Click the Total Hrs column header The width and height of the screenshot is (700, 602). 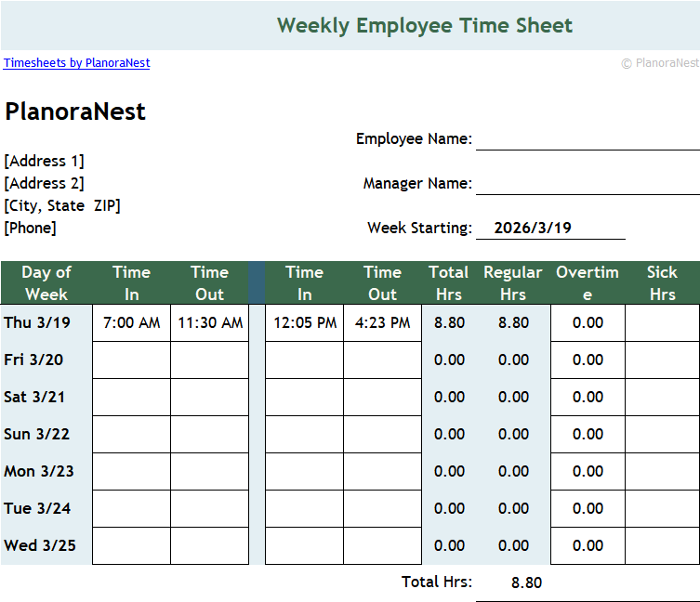(x=449, y=283)
